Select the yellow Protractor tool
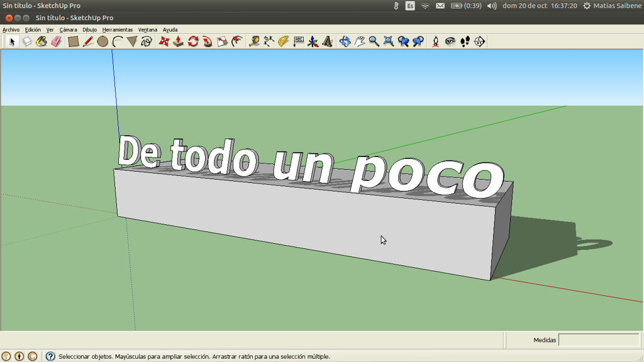This screenshot has width=644, height=362. [x=284, y=41]
